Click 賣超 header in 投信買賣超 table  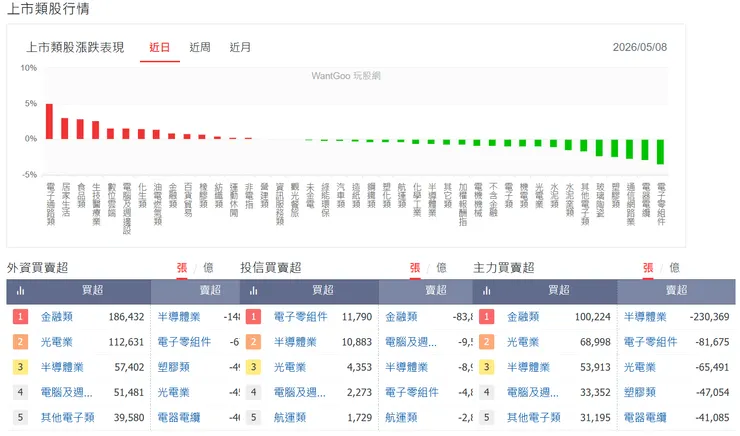[x=435, y=290]
